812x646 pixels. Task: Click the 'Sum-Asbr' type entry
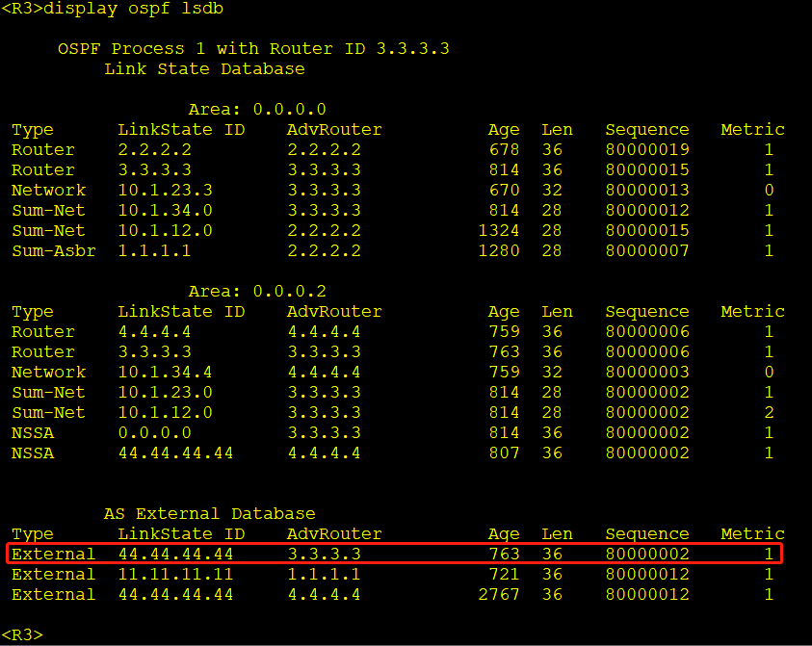[54, 250]
